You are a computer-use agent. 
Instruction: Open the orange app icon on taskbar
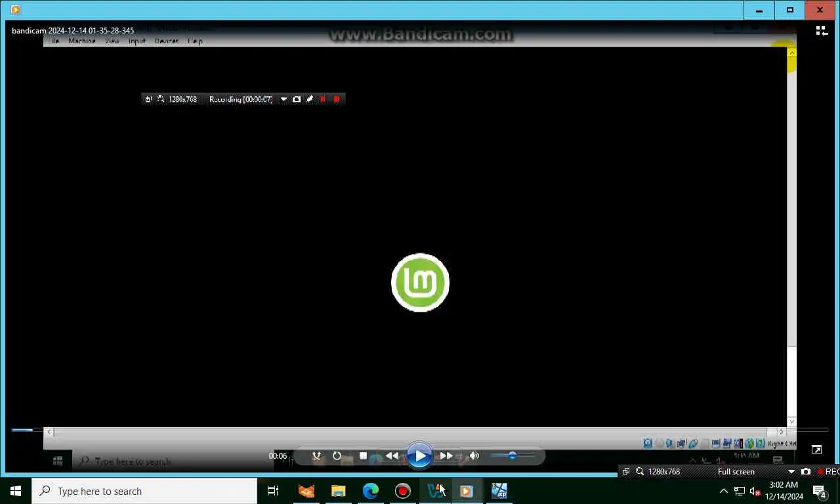coord(306,491)
